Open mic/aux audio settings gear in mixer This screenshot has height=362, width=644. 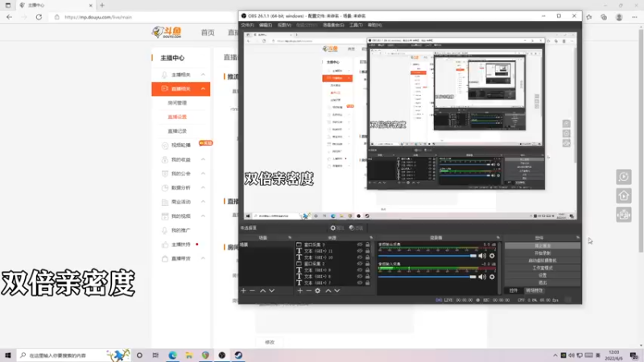[492, 277]
